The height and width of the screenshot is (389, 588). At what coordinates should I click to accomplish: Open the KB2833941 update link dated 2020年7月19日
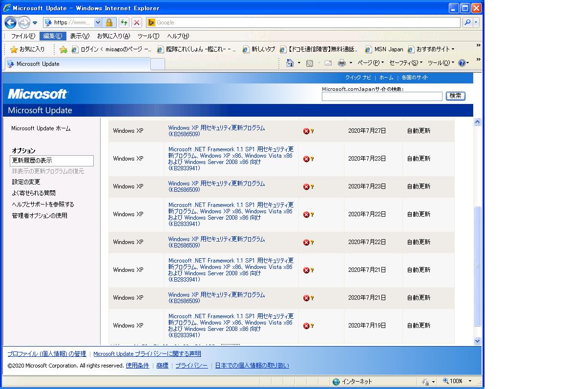point(231,326)
